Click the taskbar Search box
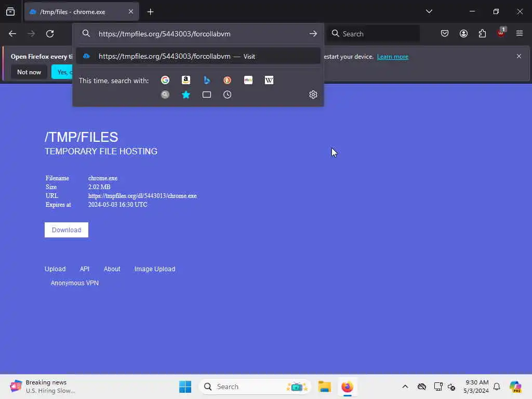 coord(255,387)
